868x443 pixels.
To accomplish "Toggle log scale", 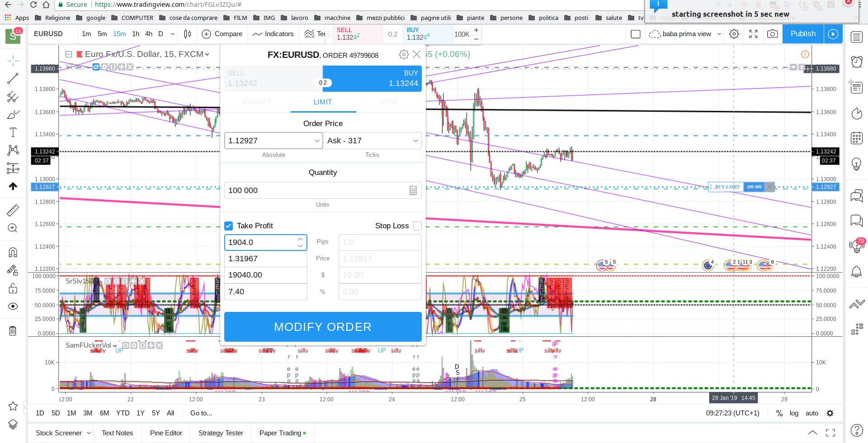I will pyautogui.click(x=794, y=413).
